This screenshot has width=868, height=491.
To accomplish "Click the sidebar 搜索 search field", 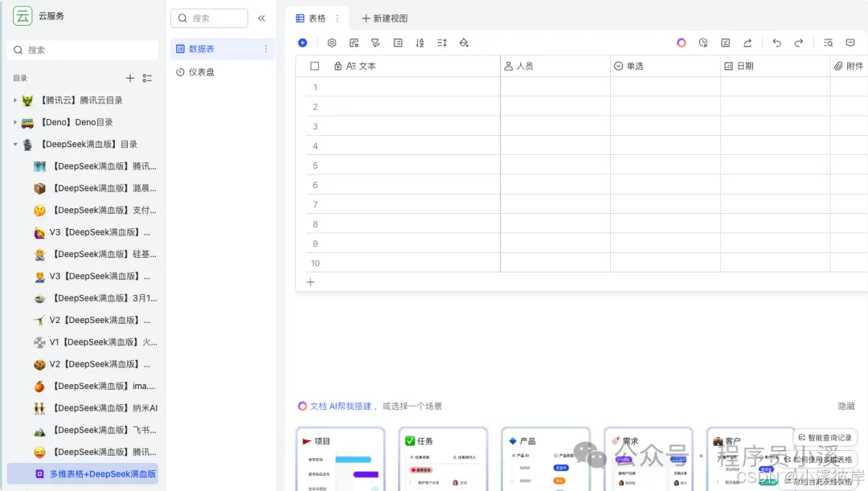I will point(83,50).
